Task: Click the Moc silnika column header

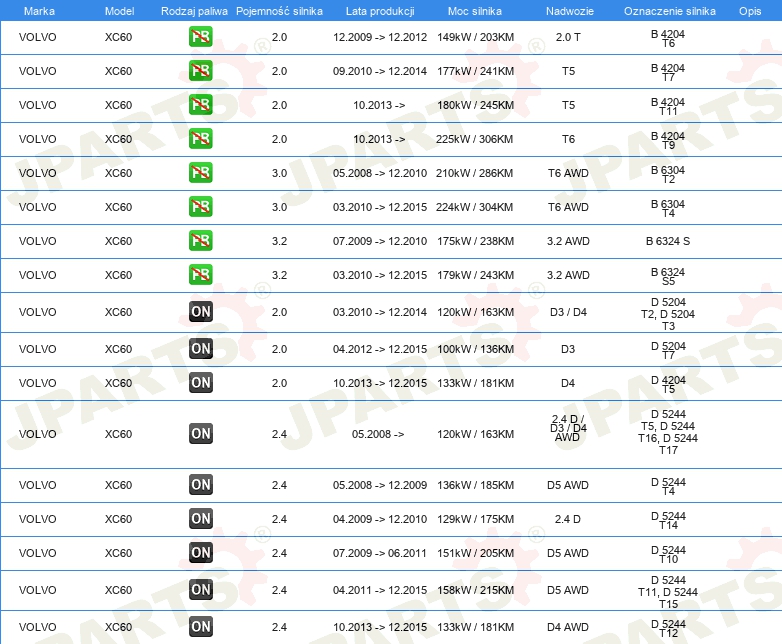Action: pos(474,11)
